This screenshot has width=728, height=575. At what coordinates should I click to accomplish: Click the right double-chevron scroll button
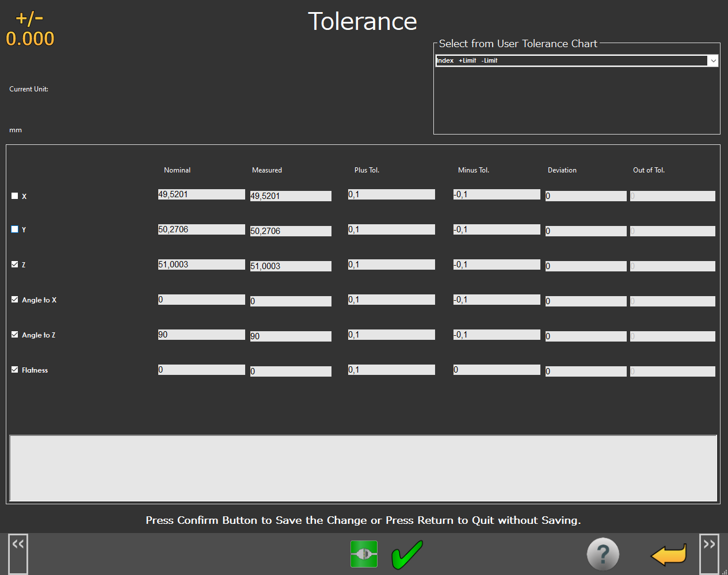click(x=709, y=553)
